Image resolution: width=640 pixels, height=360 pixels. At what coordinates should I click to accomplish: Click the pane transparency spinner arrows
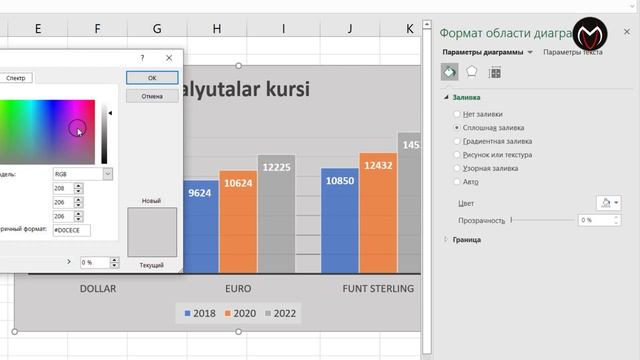pos(616,220)
